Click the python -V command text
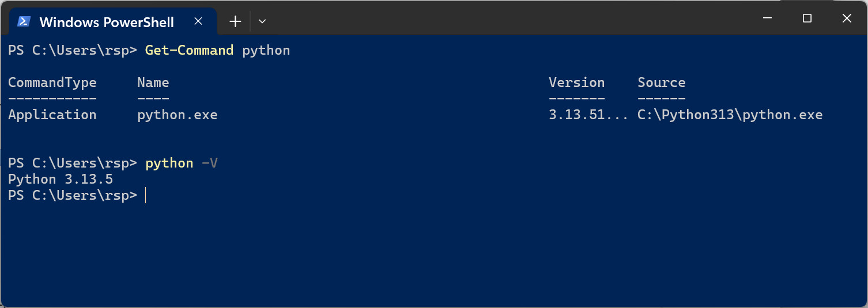This screenshot has width=868, height=308. (x=182, y=163)
